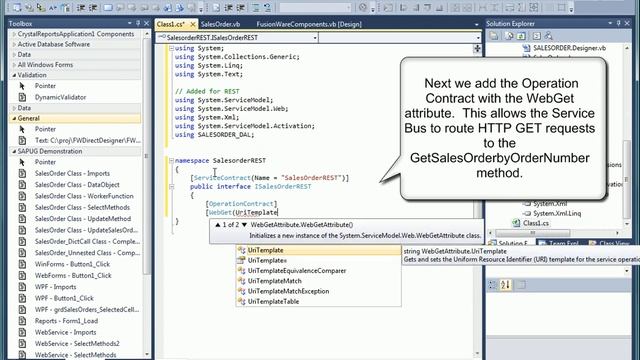
Task: Click Solution Explorer Show All Files icon
Action: (x=509, y=36)
